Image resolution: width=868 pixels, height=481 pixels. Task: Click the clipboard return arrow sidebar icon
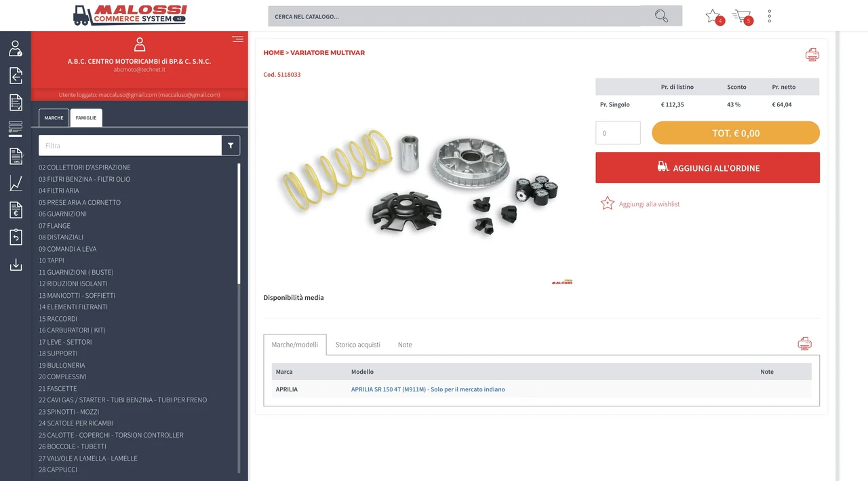click(16, 237)
